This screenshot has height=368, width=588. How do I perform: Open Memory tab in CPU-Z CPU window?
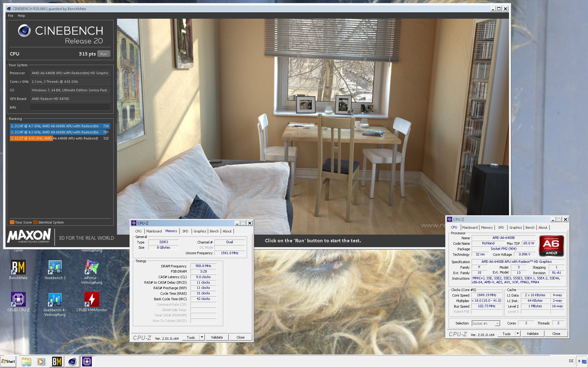tap(487, 228)
